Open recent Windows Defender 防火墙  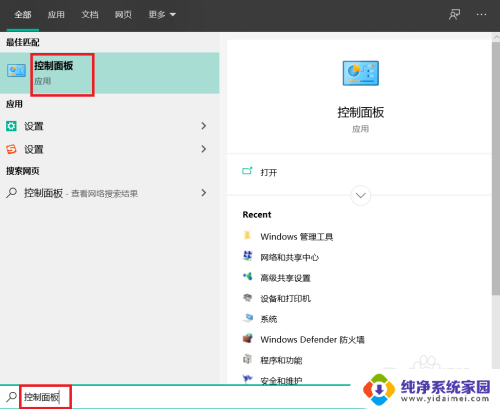click(312, 340)
